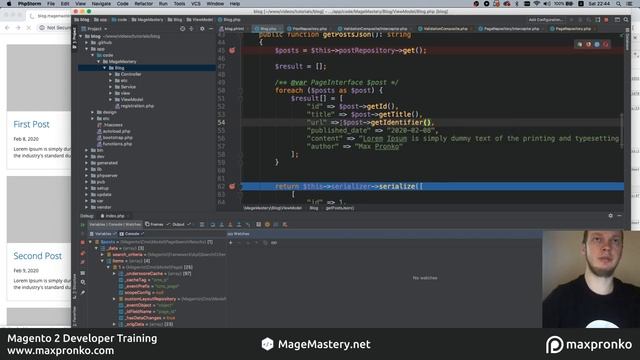This screenshot has height=360, width=640.
Task: Expand the customLayoutRepository variable node
Action: click(x=114, y=299)
